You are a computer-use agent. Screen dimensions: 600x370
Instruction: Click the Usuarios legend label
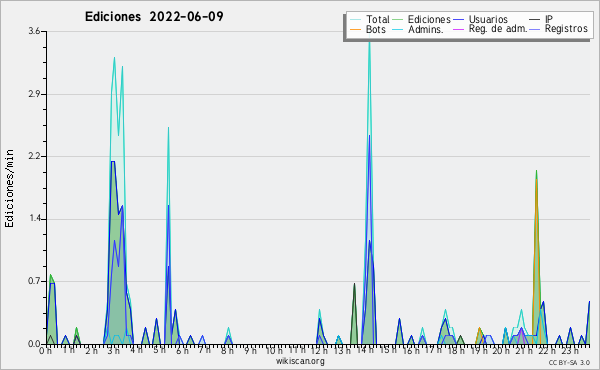pos(488,19)
